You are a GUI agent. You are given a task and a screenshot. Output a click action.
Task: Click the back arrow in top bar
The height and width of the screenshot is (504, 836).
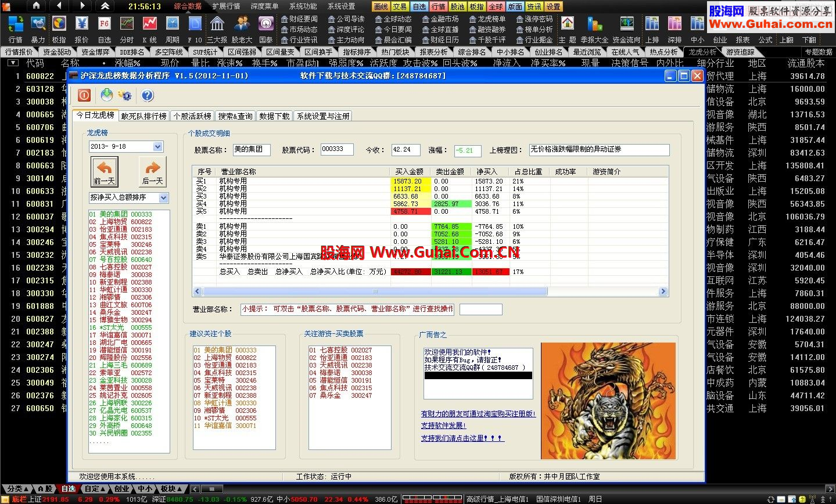click(x=59, y=6)
